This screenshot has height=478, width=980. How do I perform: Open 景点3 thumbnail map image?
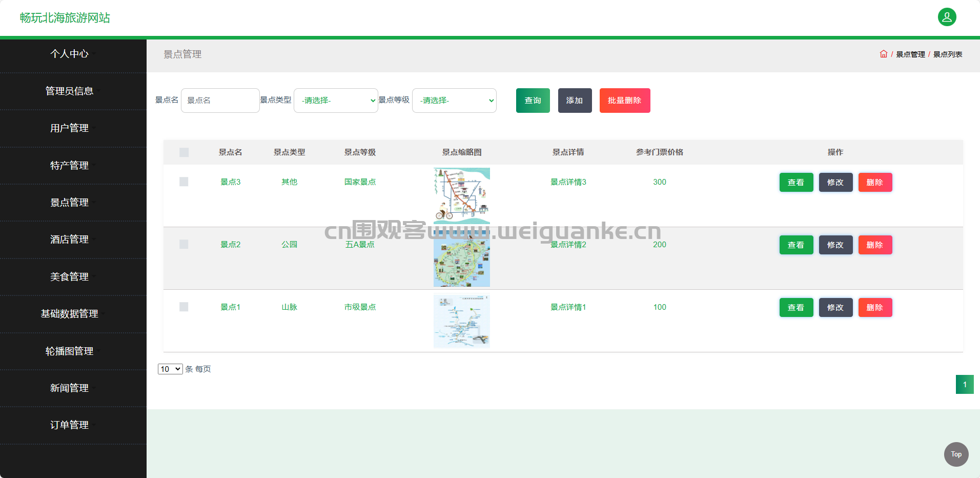coord(461,195)
